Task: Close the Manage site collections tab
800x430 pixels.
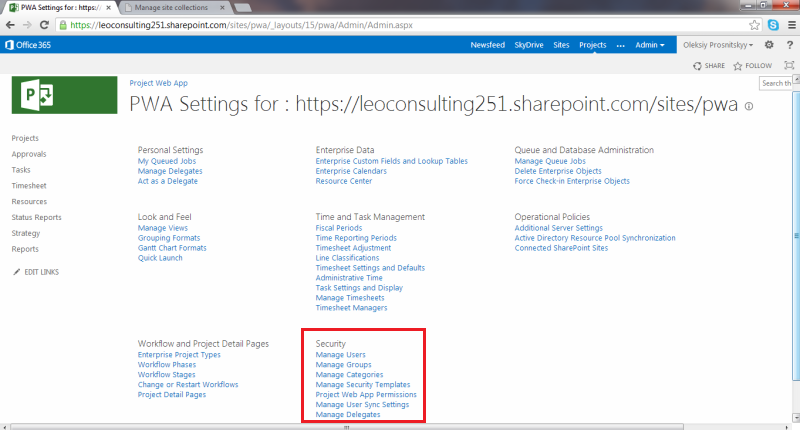Action: pyautogui.click(x=222, y=8)
